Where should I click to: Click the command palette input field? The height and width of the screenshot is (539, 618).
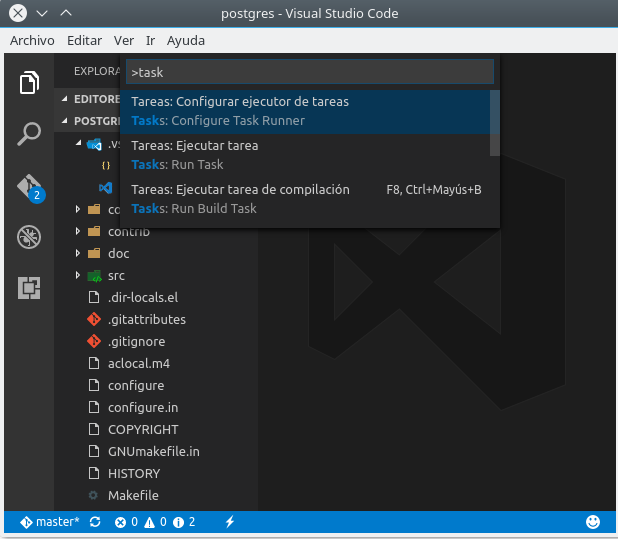(x=310, y=72)
